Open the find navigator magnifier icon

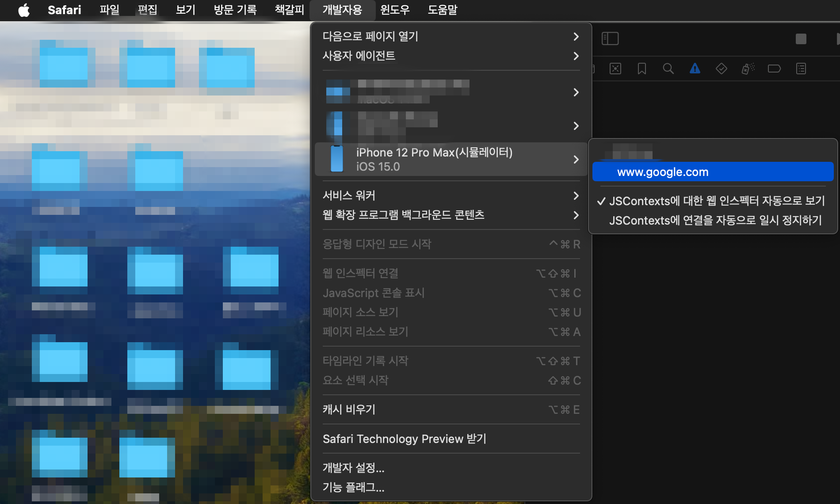[668, 69]
